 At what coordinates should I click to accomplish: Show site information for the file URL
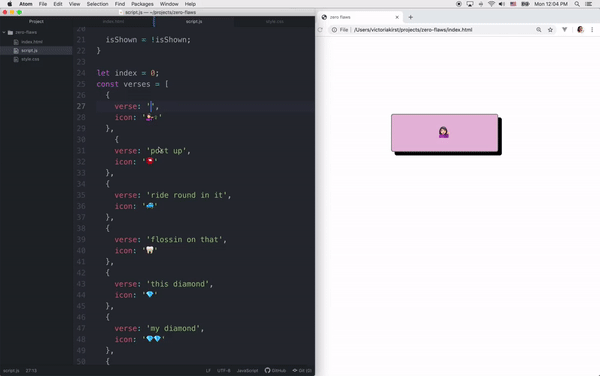(x=334, y=29)
